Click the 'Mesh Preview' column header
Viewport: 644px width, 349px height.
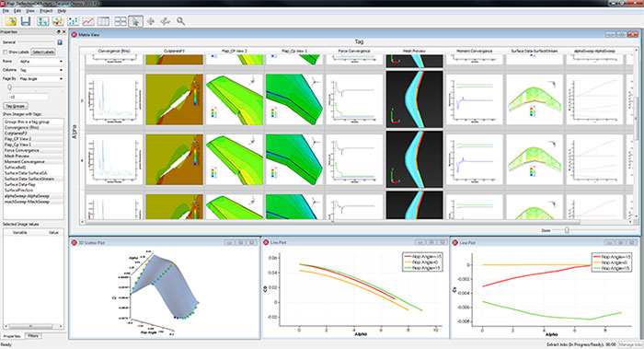point(414,51)
